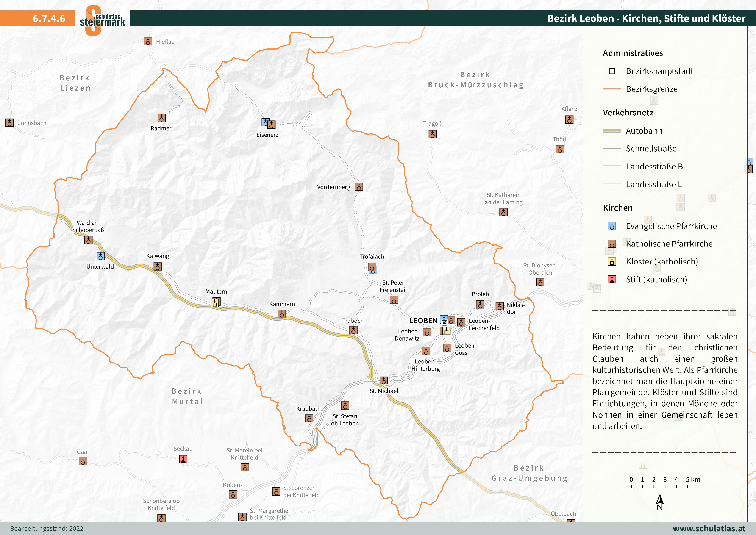Click the Bezirkshauptstadt square legend symbol

click(612, 71)
